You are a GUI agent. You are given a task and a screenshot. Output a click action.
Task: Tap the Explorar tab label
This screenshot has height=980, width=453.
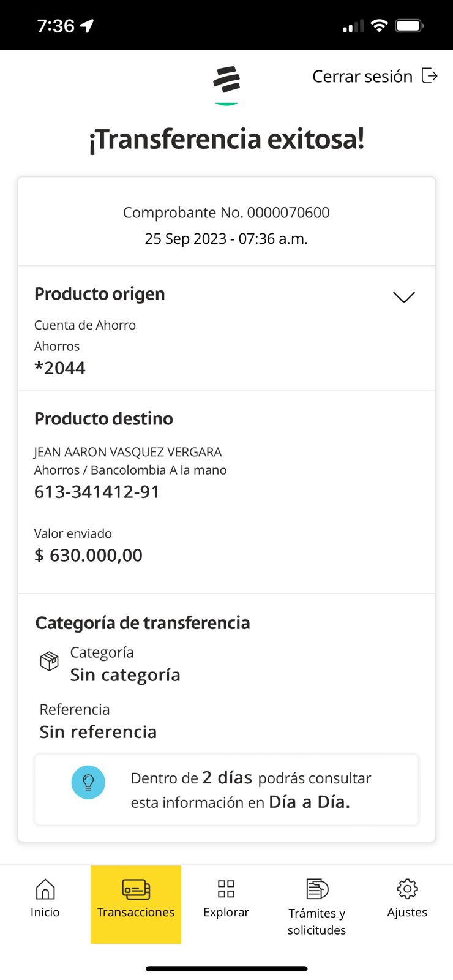pyautogui.click(x=226, y=912)
